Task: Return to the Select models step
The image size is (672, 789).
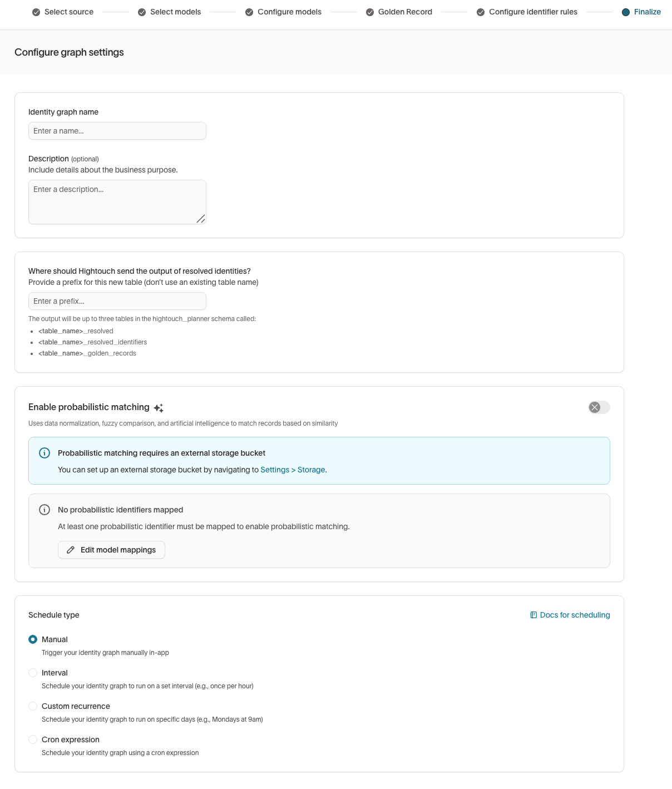Action: 175,12
